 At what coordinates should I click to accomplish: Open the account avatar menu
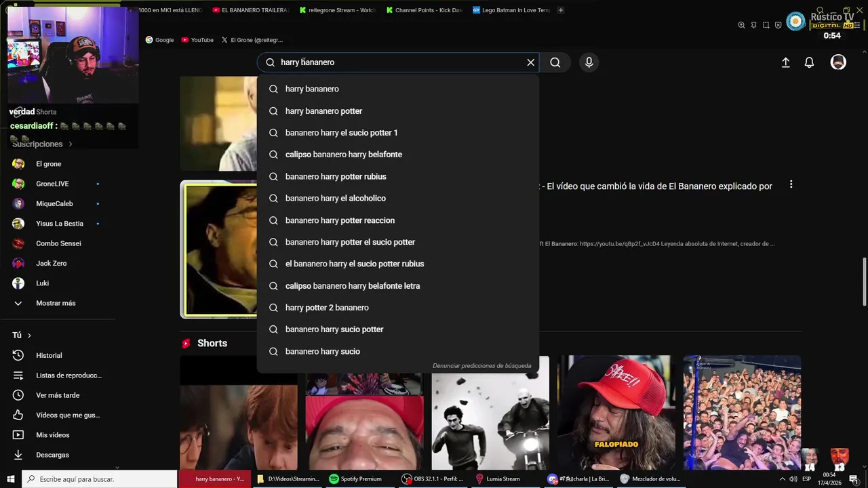pyautogui.click(x=838, y=62)
